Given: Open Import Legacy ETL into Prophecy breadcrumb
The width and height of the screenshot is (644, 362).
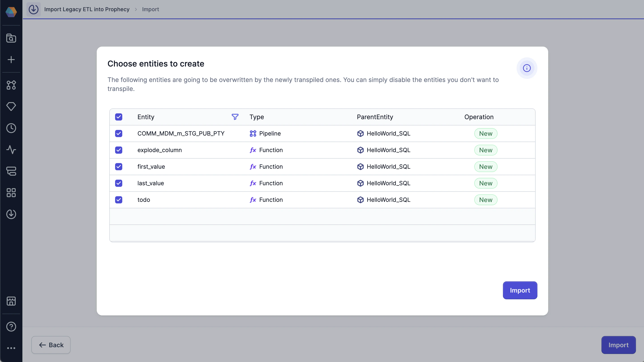Looking at the screenshot, I should pyautogui.click(x=86, y=9).
